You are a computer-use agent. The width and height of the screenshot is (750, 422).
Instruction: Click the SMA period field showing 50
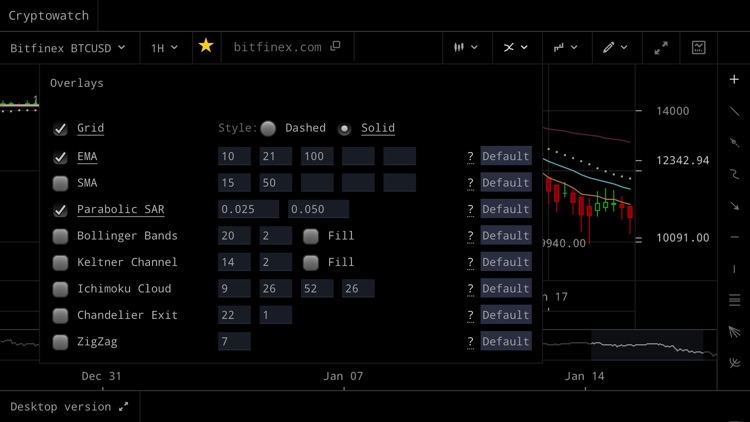click(276, 183)
